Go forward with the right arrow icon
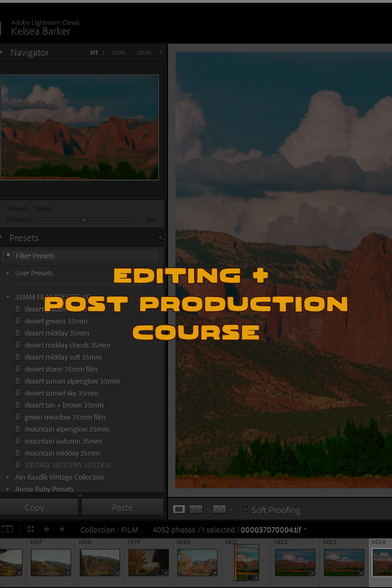The width and height of the screenshot is (392, 588). [x=62, y=529]
